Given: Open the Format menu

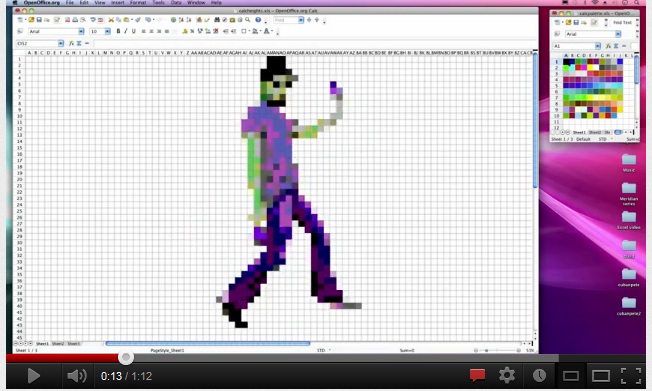Looking at the screenshot, I should pyautogui.click(x=138, y=2).
